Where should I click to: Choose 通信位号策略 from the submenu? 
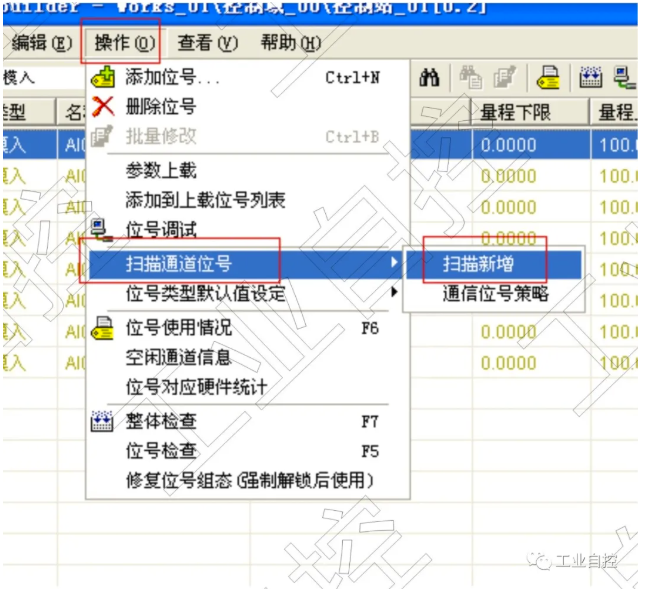pyautogui.click(x=495, y=294)
